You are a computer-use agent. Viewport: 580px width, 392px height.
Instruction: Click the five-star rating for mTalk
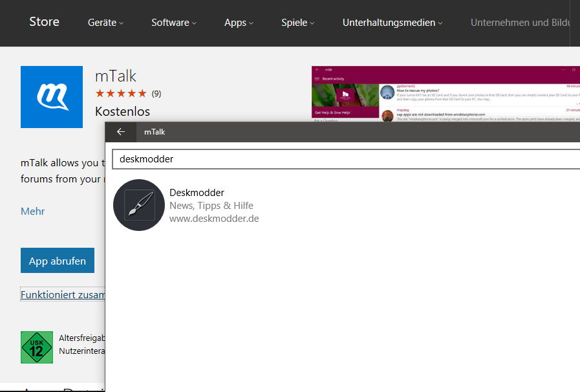pos(121,93)
